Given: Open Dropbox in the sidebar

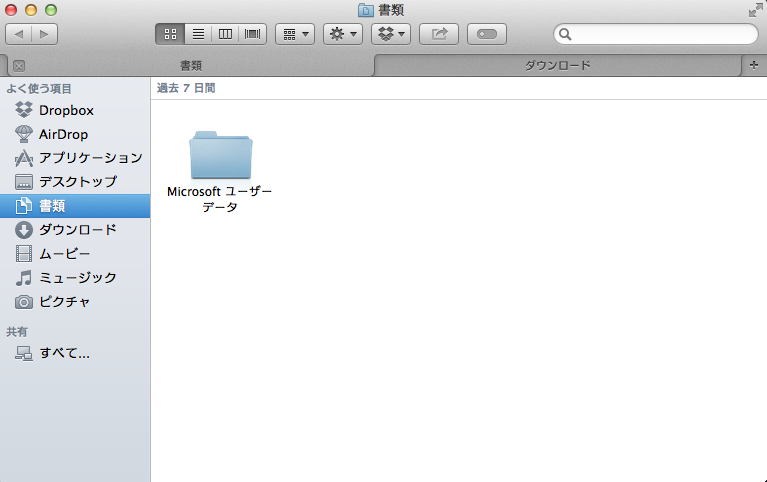Looking at the screenshot, I should click(x=75, y=110).
